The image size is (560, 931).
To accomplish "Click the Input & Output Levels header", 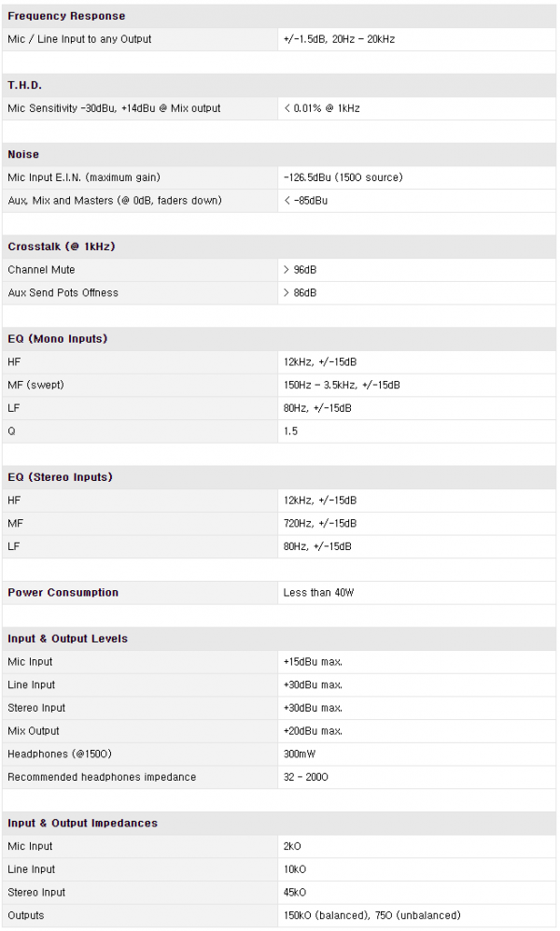I will pyautogui.click(x=69, y=639).
